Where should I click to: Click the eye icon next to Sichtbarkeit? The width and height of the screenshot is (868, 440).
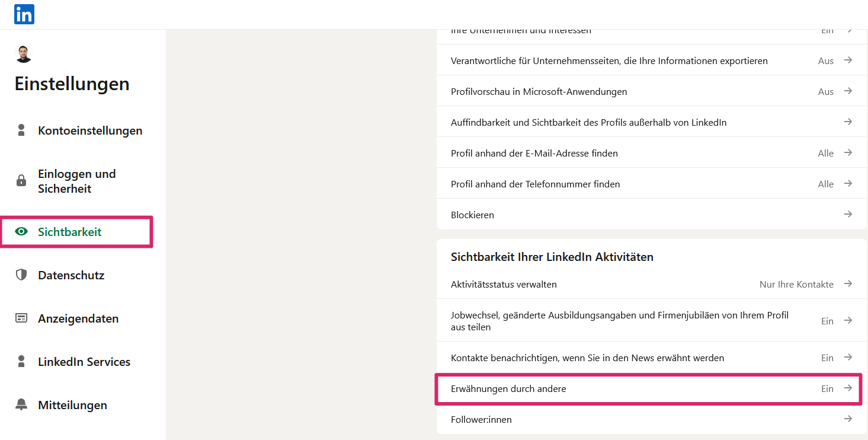(x=21, y=232)
